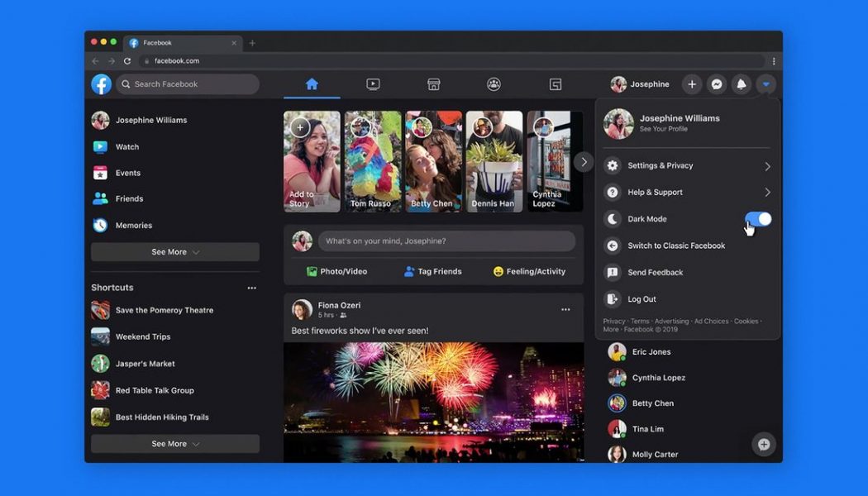
Task: Open the notifications bell
Action: (x=742, y=84)
